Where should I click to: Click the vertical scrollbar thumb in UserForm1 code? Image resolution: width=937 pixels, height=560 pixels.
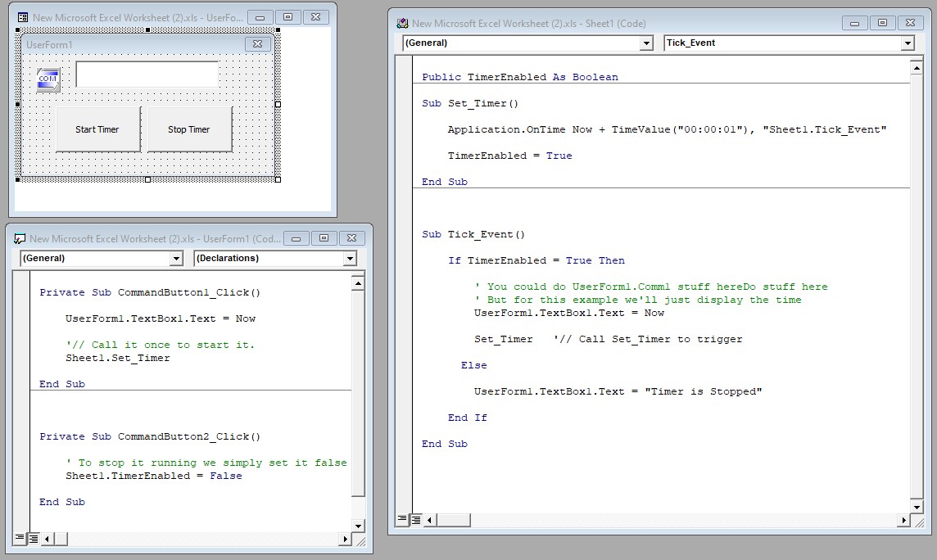(358, 394)
